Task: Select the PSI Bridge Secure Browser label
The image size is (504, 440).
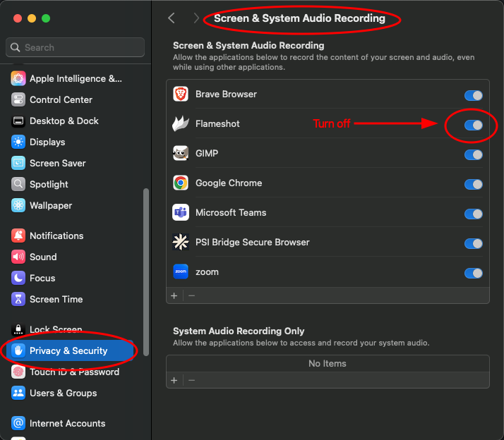Action: tap(252, 242)
